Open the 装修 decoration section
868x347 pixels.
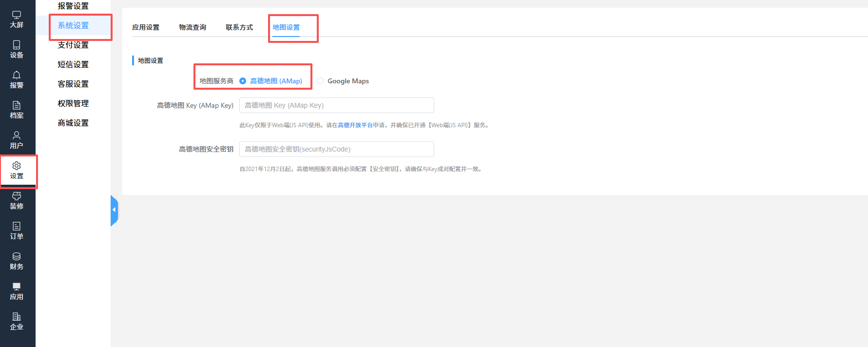click(17, 201)
